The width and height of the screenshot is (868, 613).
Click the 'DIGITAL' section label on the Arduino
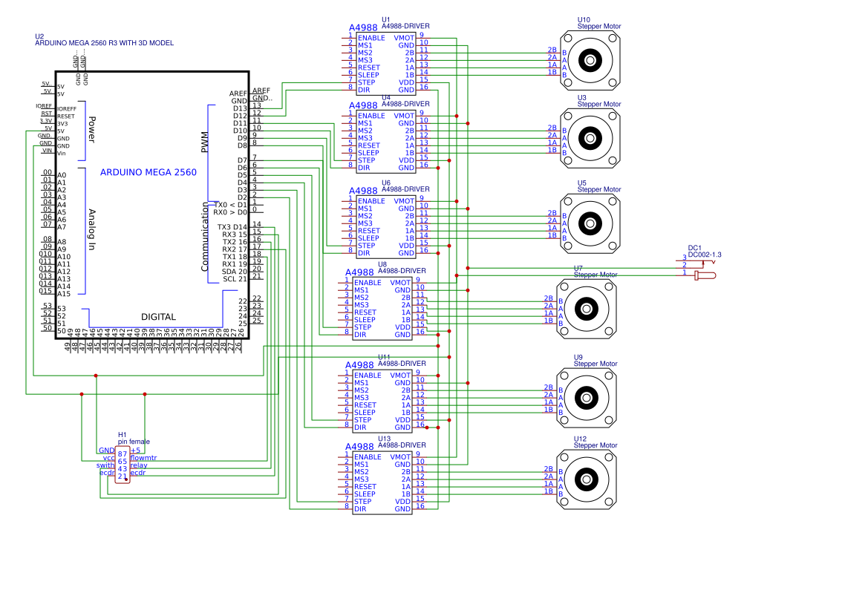tap(158, 316)
